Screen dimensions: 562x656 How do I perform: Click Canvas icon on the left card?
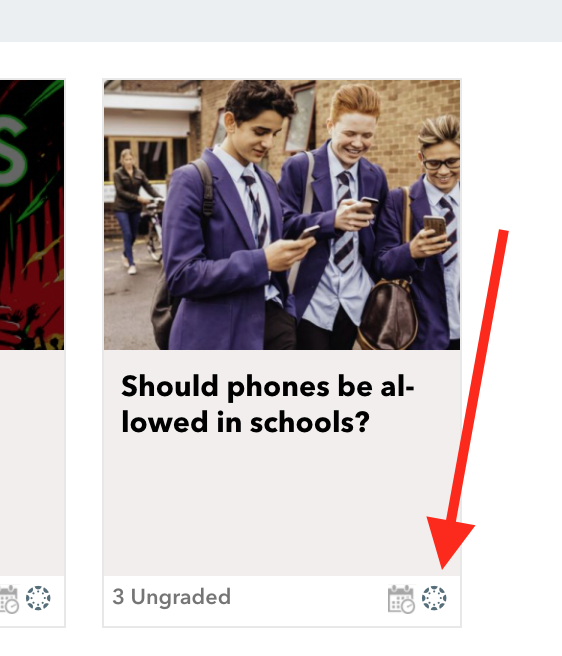click(x=38, y=598)
